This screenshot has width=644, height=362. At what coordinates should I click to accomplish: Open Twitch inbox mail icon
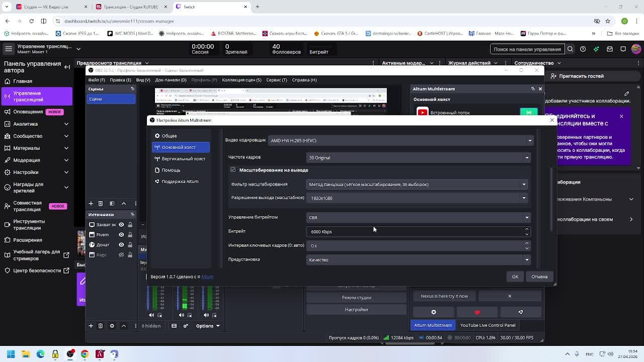point(610,49)
